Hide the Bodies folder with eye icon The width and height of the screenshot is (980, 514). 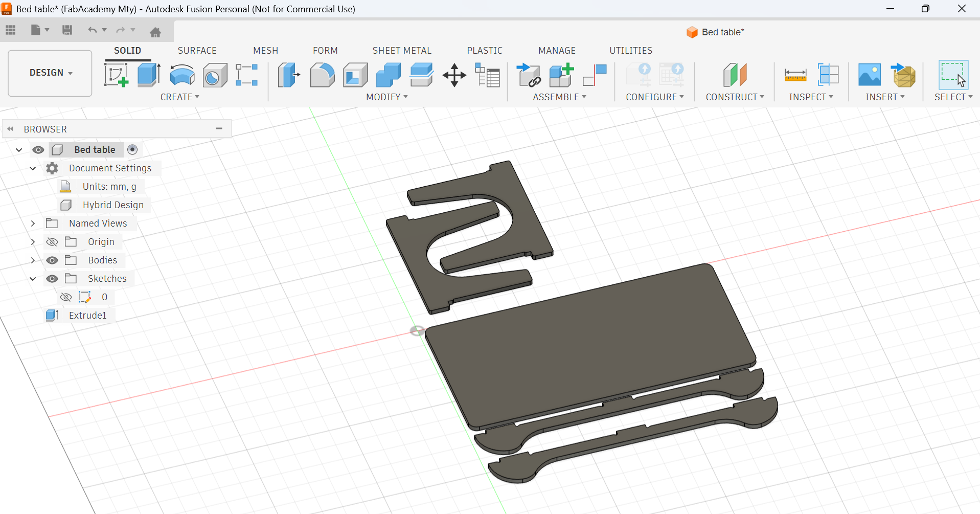click(52, 260)
